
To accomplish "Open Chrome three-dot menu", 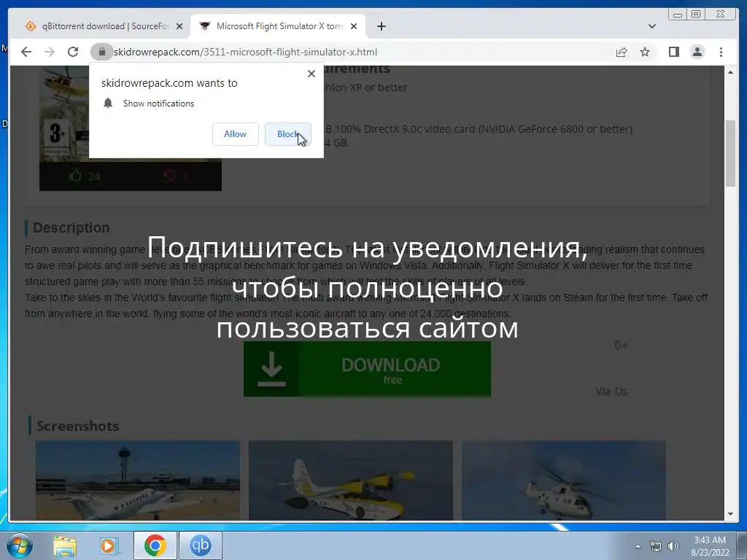I will [721, 52].
